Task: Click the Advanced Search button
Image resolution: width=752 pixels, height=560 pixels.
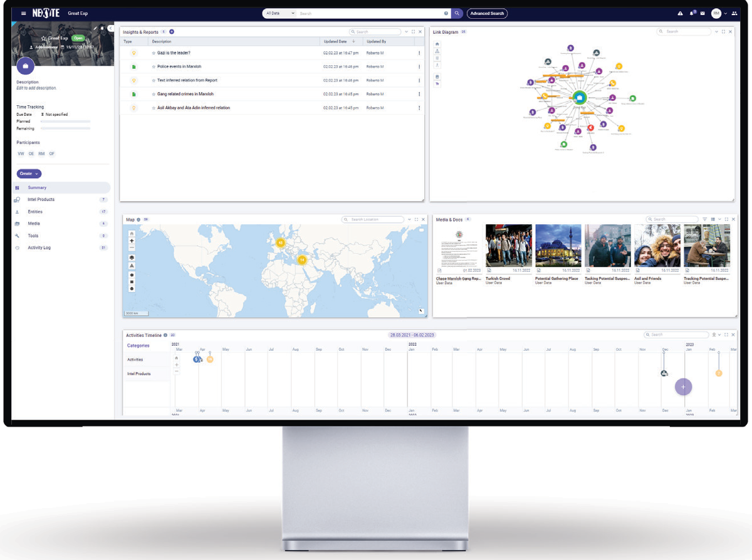Action: 487,13
